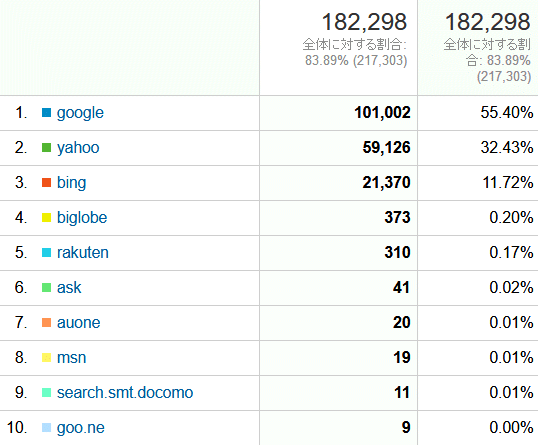The image size is (538, 445).
Task: Open the biglobe source link
Action: pyautogui.click(x=82, y=218)
